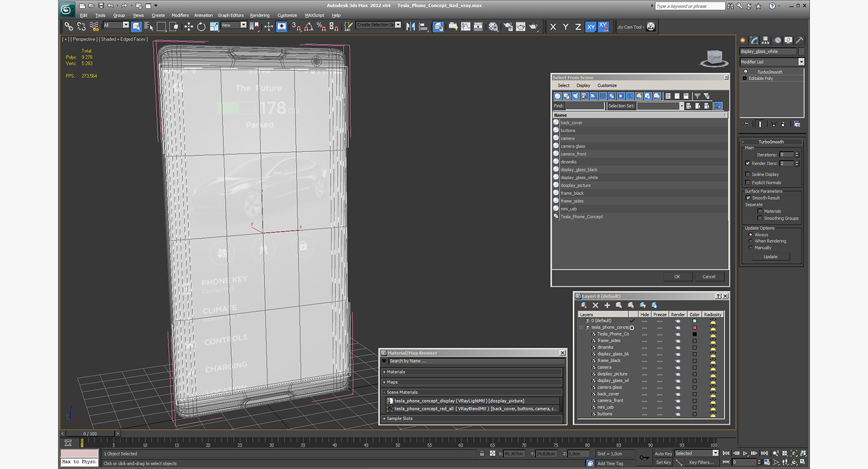The width and height of the screenshot is (868, 469).
Task: Enable Separate by Smoothing Groups checkbox
Action: pyautogui.click(x=760, y=218)
